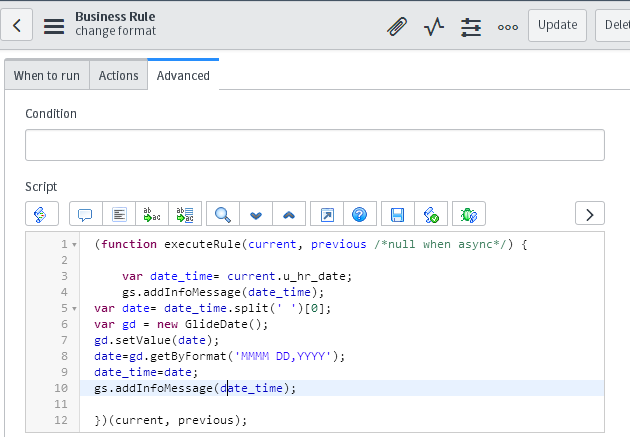Image resolution: width=630 pixels, height=437 pixels.
Task: Click the replace icon
Action: coord(152,214)
